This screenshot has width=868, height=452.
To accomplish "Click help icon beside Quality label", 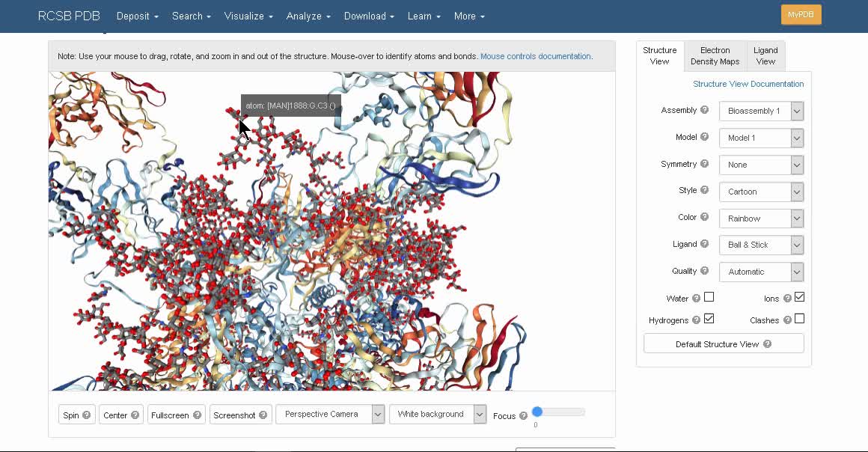I will click(704, 271).
